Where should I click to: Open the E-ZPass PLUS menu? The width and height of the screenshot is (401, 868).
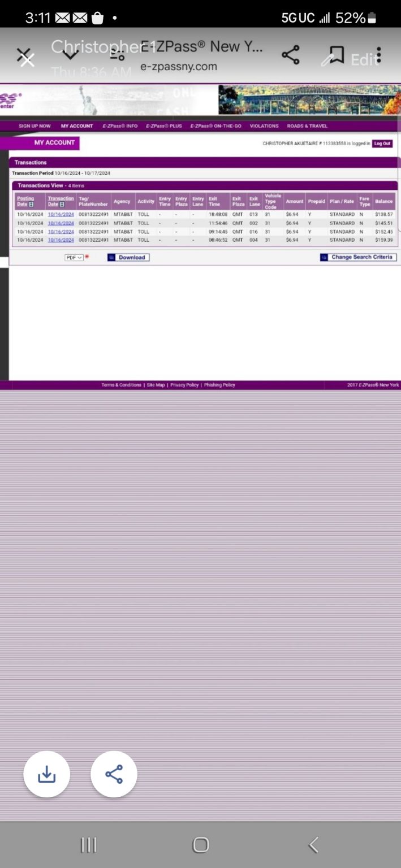click(x=164, y=126)
